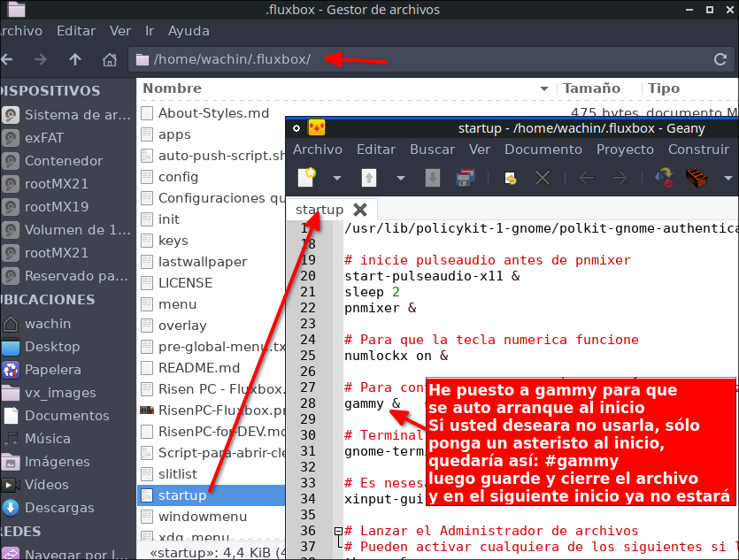Click the Build (brick) icon in Geany

click(697, 178)
